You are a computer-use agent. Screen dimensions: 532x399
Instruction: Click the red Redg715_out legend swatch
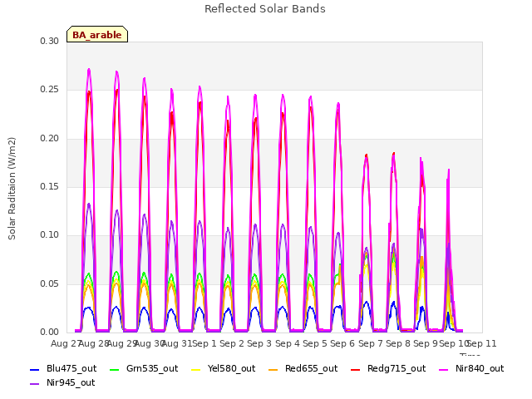(355, 369)
